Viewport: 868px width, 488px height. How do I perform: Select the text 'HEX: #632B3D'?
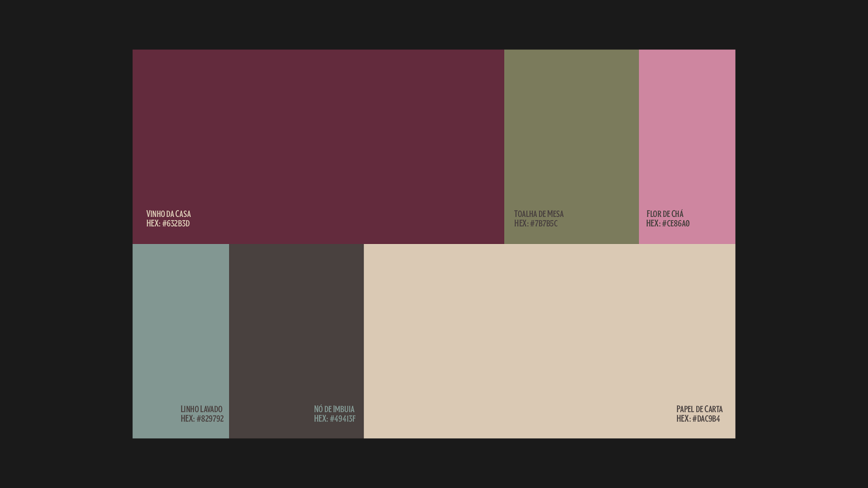(x=168, y=223)
